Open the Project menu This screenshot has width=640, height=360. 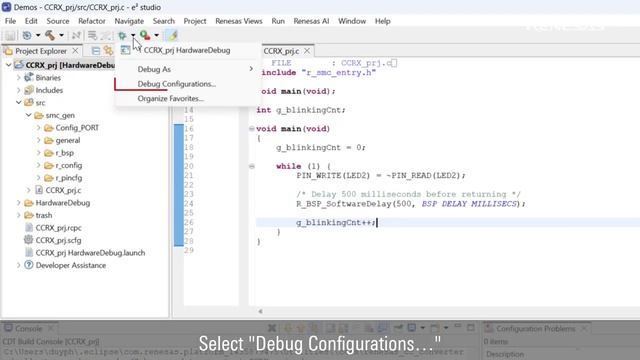pyautogui.click(x=195, y=21)
